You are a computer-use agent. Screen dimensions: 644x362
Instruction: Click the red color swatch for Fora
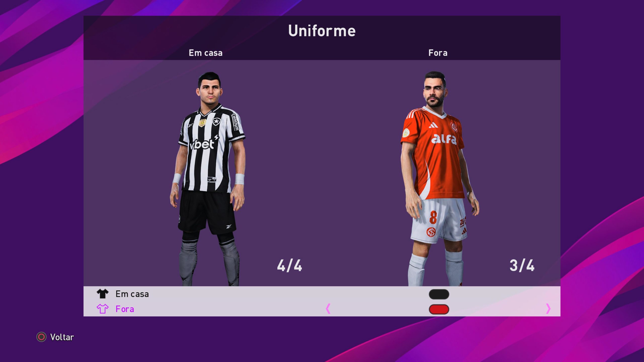point(439,309)
